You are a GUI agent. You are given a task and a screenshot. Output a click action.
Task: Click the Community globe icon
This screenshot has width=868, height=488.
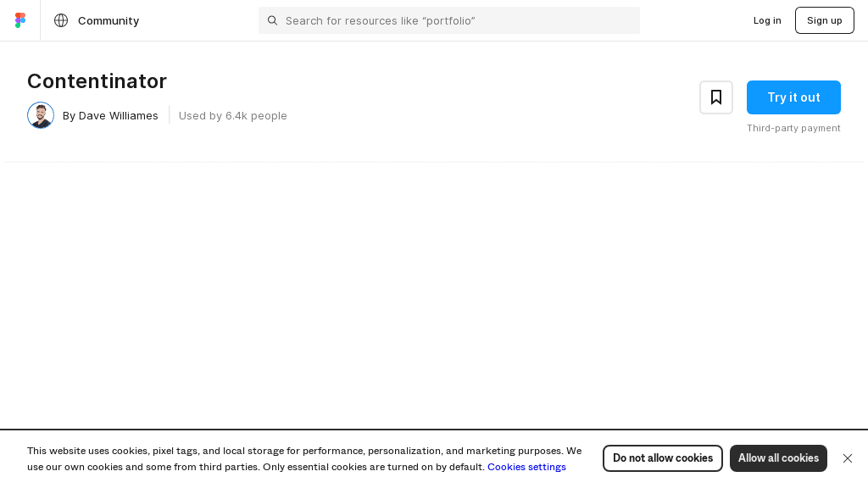[61, 20]
